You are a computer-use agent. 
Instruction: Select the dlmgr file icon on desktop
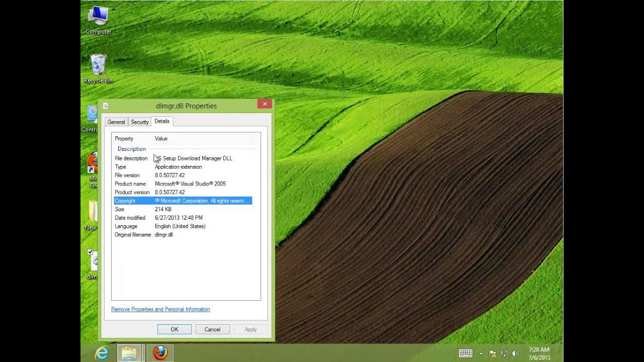(x=93, y=264)
